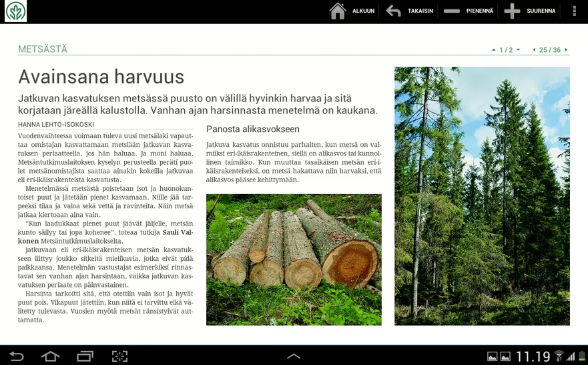Image resolution: width=588 pixels, height=365 pixels.
Task: Expand the bottom center up-chevron tray
Action: pos(294,356)
